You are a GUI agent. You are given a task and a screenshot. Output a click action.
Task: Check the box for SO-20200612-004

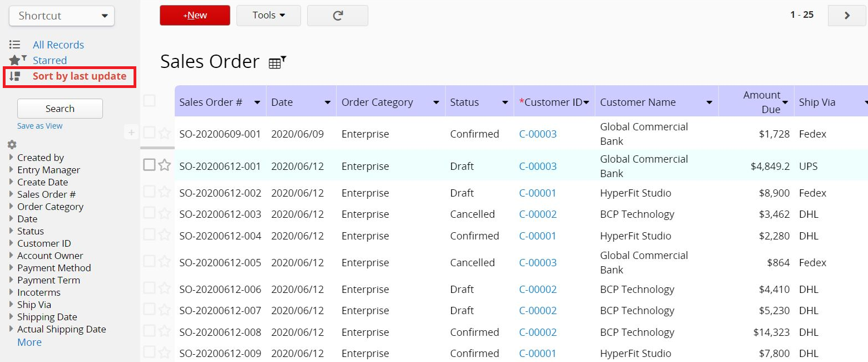(149, 234)
